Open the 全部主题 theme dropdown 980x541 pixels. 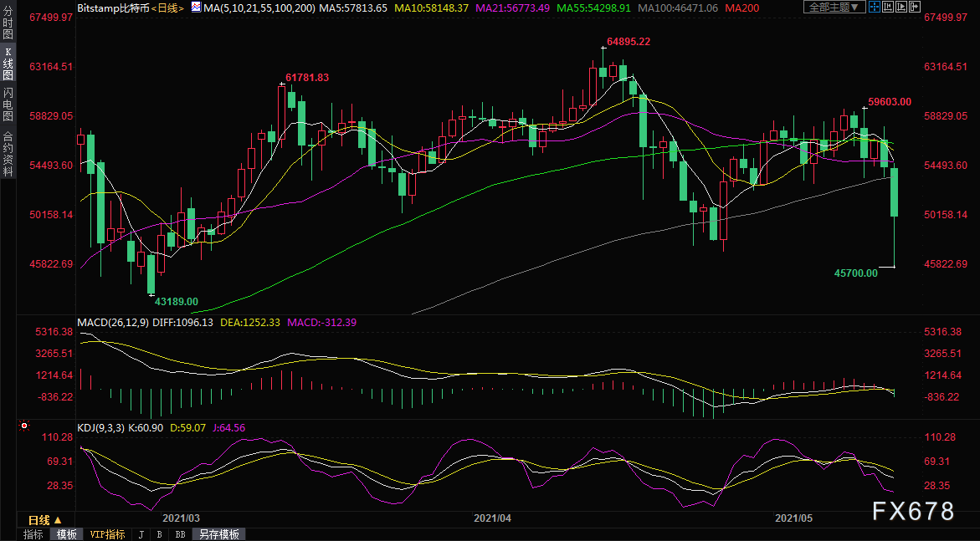[x=834, y=7]
